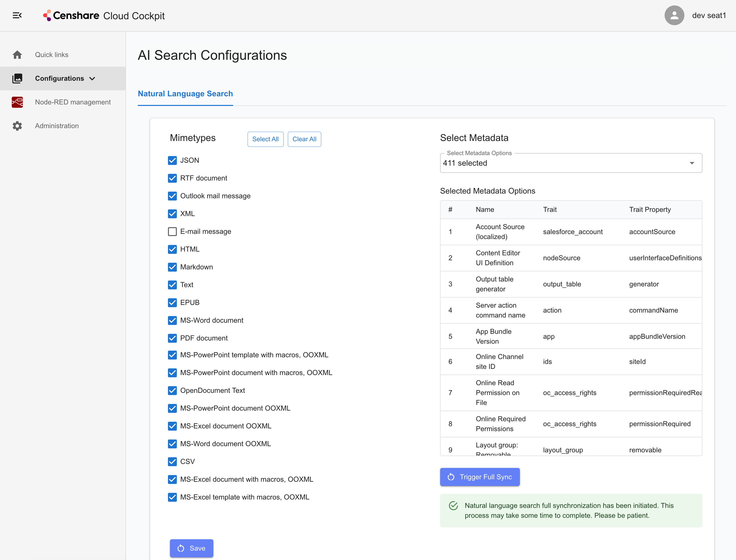This screenshot has height=560, width=736.
Task: Toggle the PDF document checkbox
Action: pos(172,338)
